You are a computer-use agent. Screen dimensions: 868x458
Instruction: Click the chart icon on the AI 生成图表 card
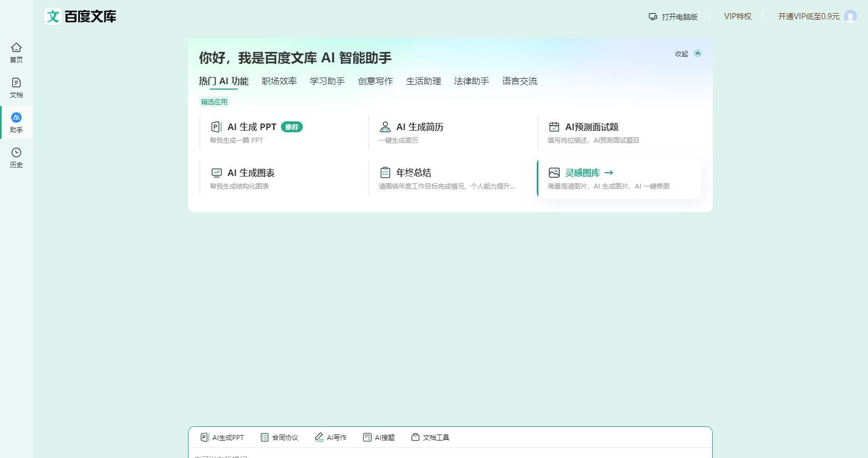(216, 173)
